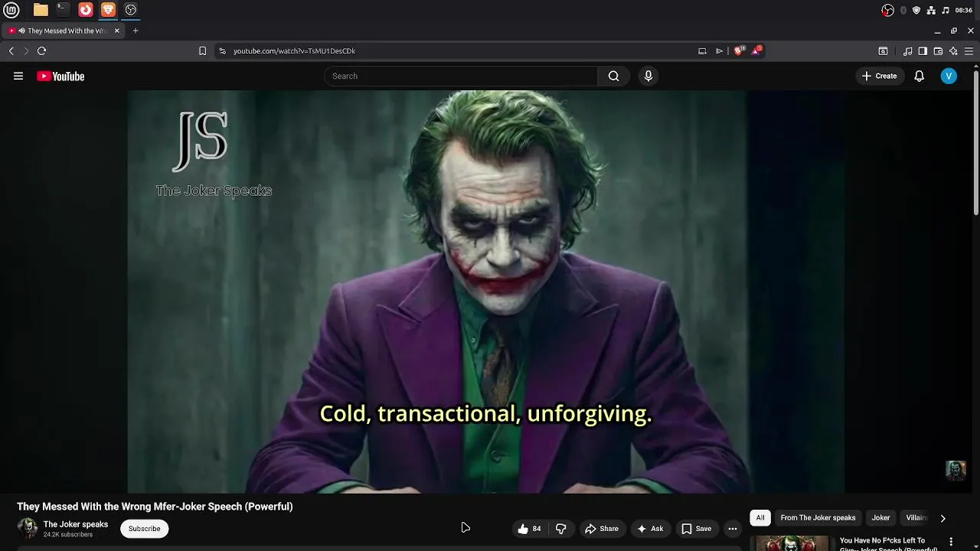
Task: Click the Bluetooth tray icon
Action: pyautogui.click(x=903, y=10)
